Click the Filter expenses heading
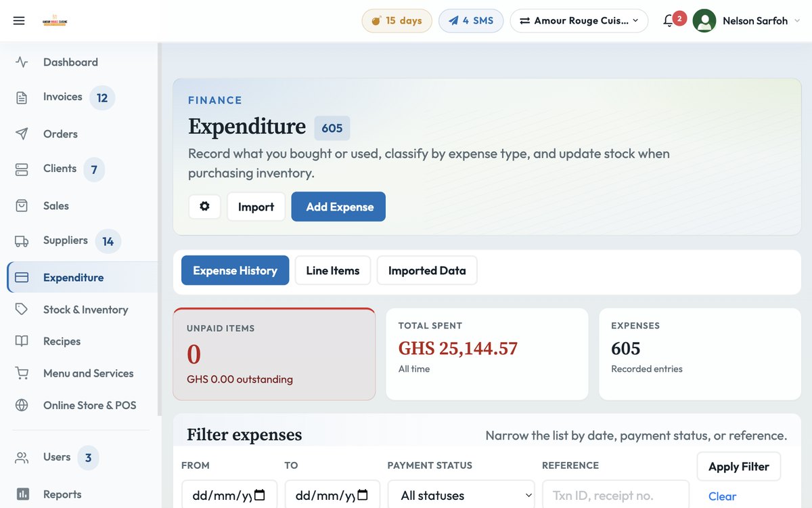 [x=244, y=435]
